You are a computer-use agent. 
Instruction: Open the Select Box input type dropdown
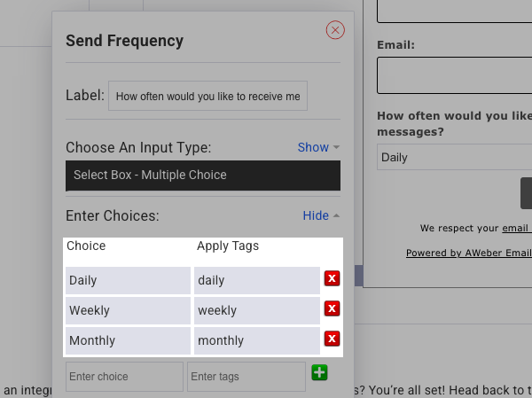pyautogui.click(x=203, y=175)
